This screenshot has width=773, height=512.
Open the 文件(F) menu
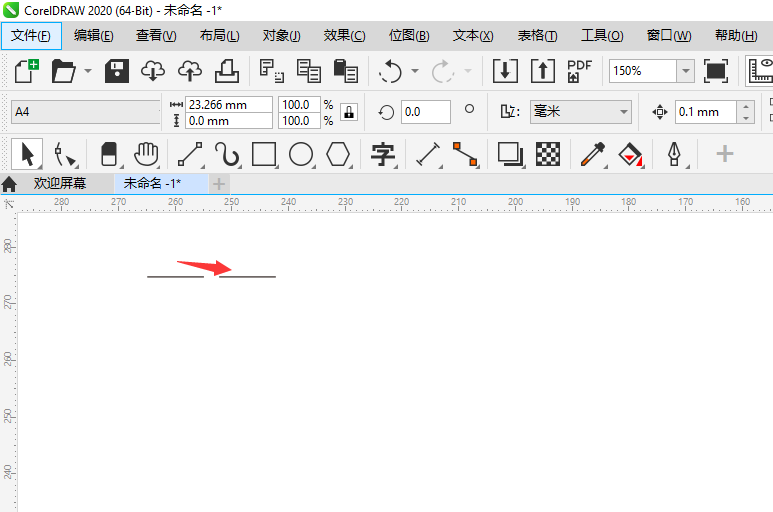click(31, 35)
